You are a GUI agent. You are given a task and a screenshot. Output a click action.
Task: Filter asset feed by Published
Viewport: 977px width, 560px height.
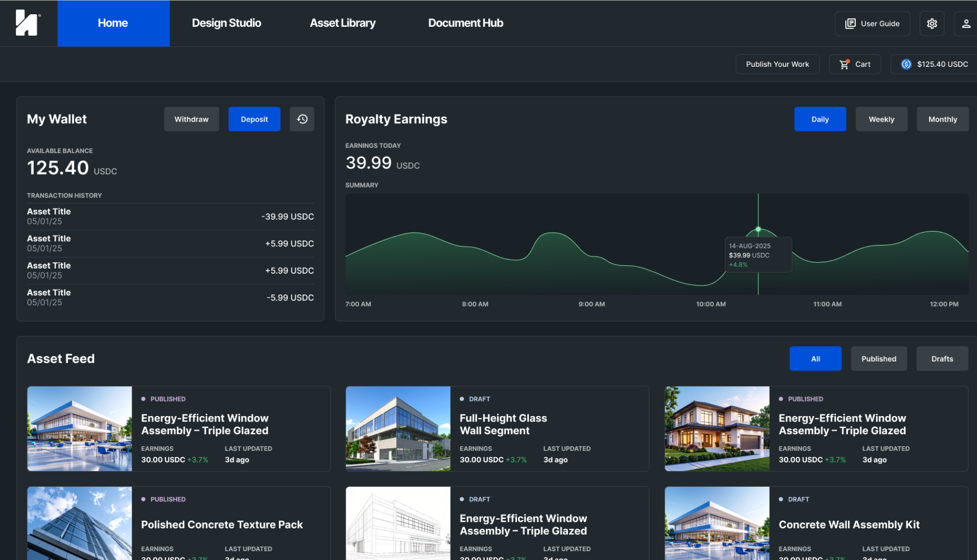879,359
